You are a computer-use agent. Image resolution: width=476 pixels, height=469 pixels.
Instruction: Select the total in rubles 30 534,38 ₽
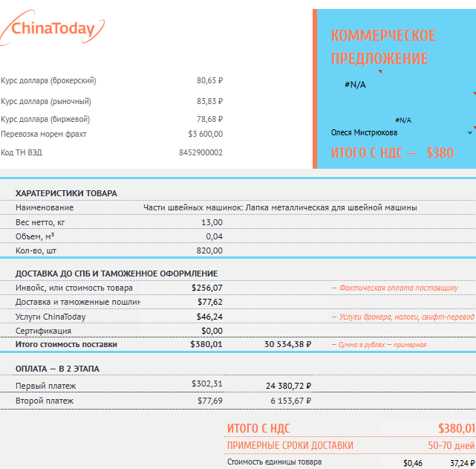click(287, 344)
